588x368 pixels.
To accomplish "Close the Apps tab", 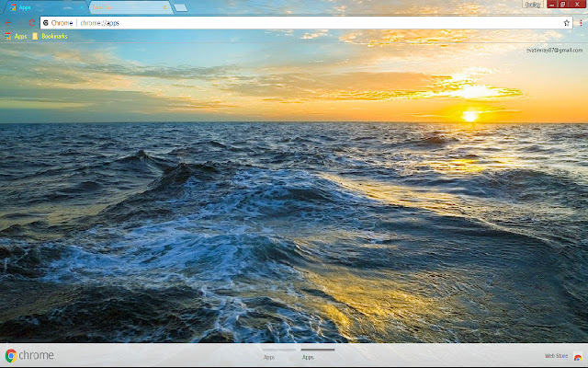I will click(x=82, y=7).
